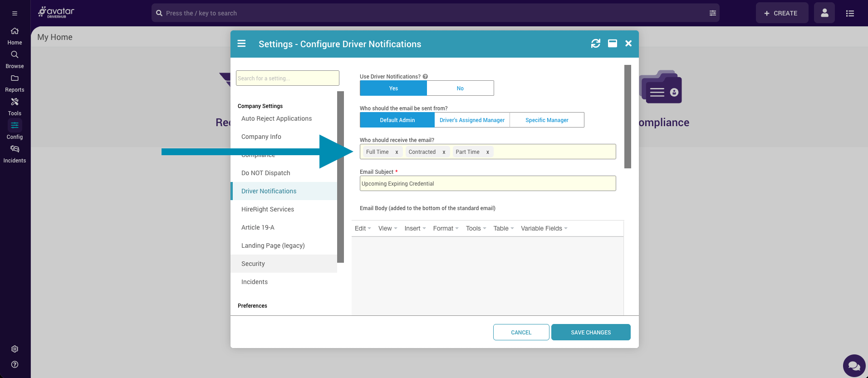This screenshot has width=868, height=378.
Task: Open the Reports folder icon
Action: coord(15,79)
